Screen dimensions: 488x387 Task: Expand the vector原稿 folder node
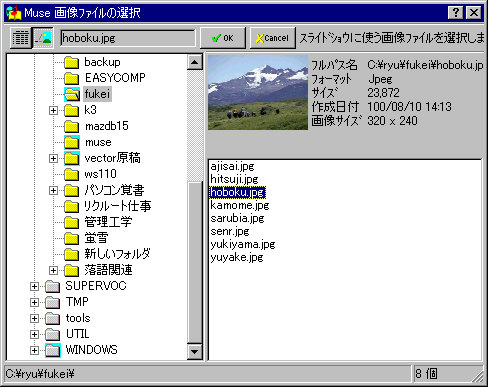(x=53, y=158)
